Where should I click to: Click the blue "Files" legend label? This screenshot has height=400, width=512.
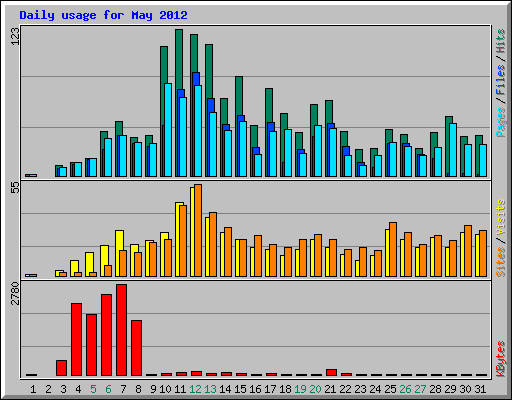tap(500, 80)
